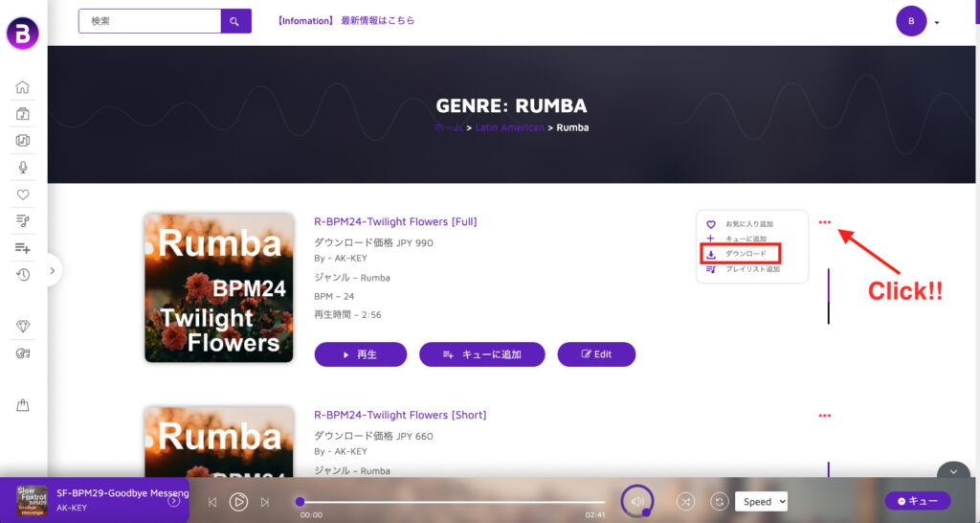
Task: Open the diamond premium icon in sidebar
Action: [x=23, y=326]
